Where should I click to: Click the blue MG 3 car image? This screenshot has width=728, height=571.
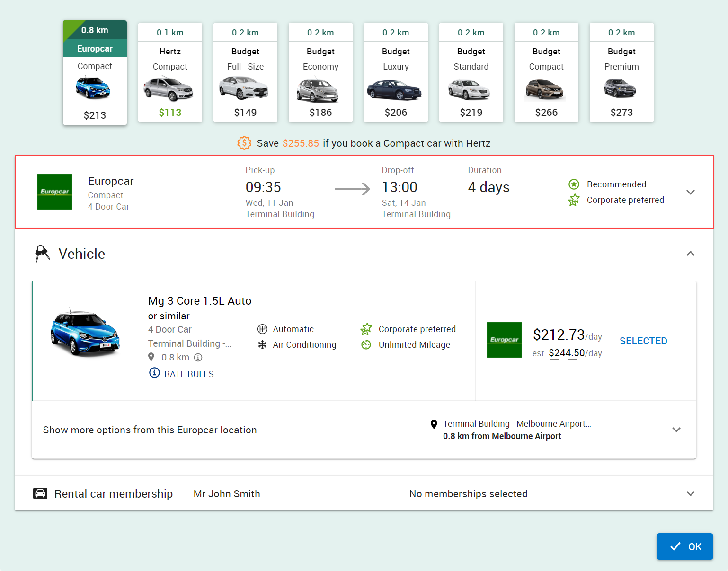[x=85, y=332]
